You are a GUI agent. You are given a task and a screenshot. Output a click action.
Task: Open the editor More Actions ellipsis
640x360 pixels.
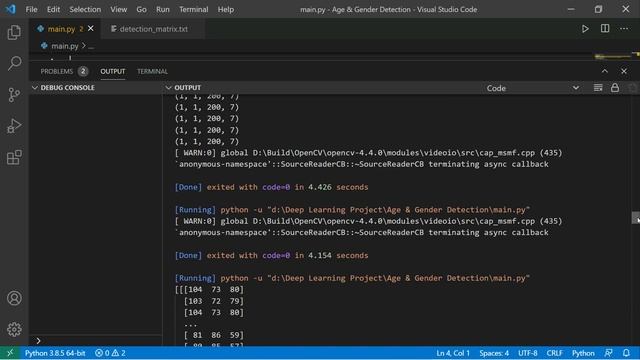pyautogui.click(x=624, y=29)
